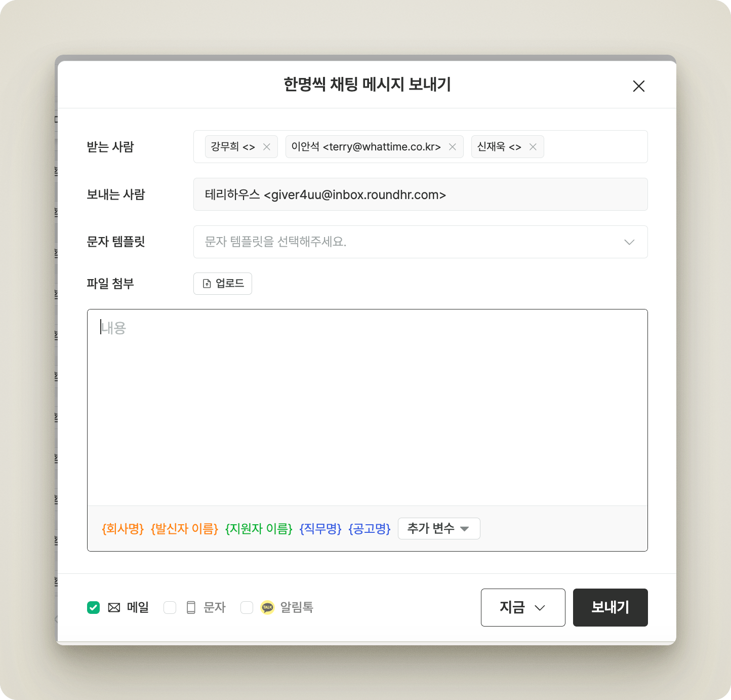
Task: Expand the 추가 변수 dropdown
Action: (x=438, y=529)
